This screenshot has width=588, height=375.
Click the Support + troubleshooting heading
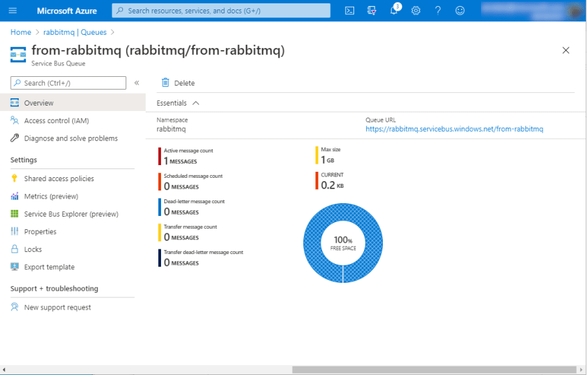(x=54, y=288)
